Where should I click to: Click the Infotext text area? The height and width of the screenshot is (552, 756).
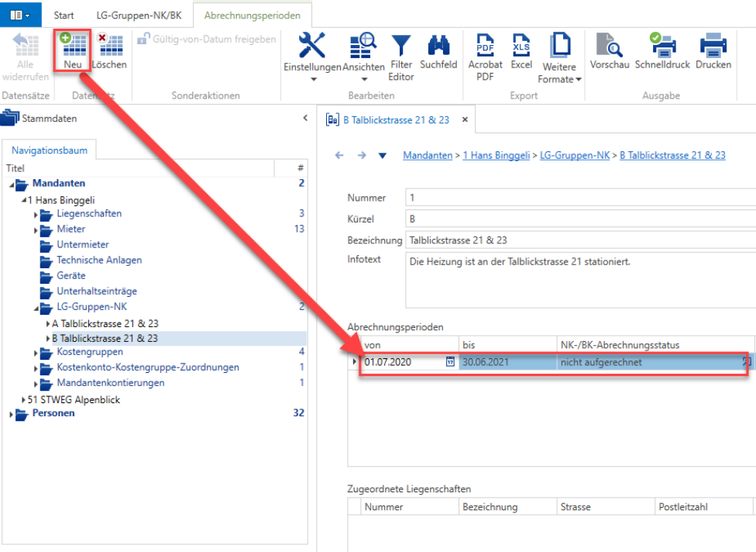(580, 280)
